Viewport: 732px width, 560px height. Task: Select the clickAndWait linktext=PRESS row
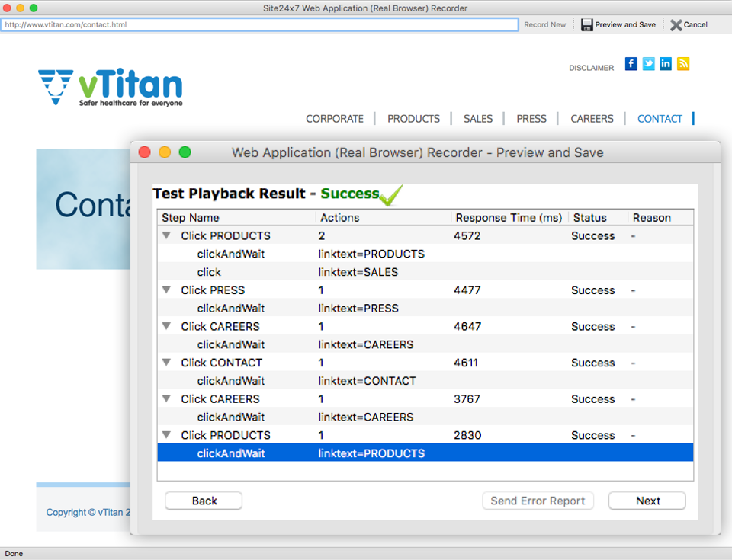(x=425, y=309)
